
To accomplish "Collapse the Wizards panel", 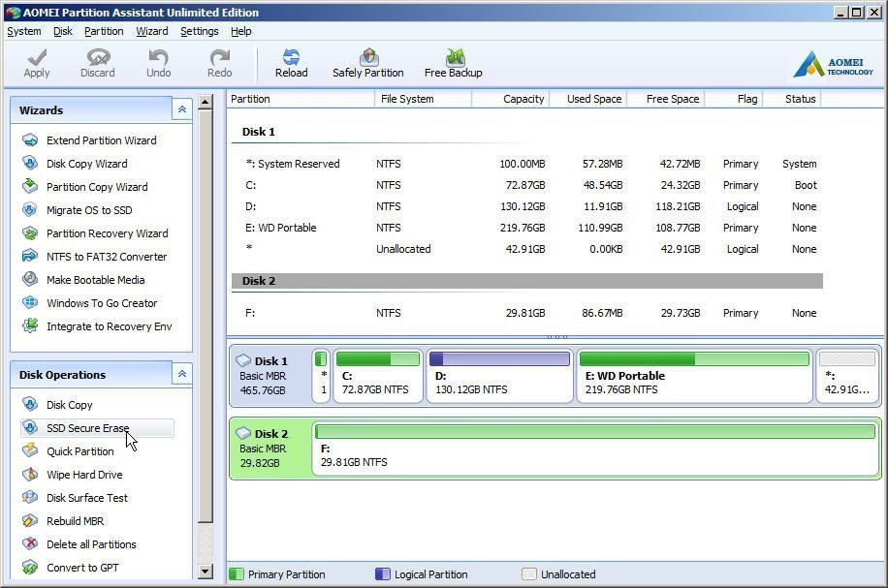I will (182, 109).
